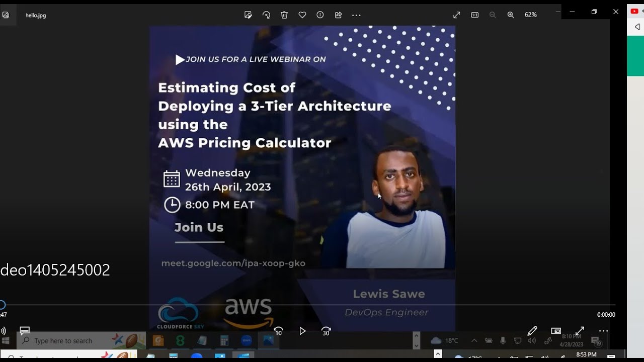Click the back triangle in side panel
644x362 pixels.
[637, 27]
